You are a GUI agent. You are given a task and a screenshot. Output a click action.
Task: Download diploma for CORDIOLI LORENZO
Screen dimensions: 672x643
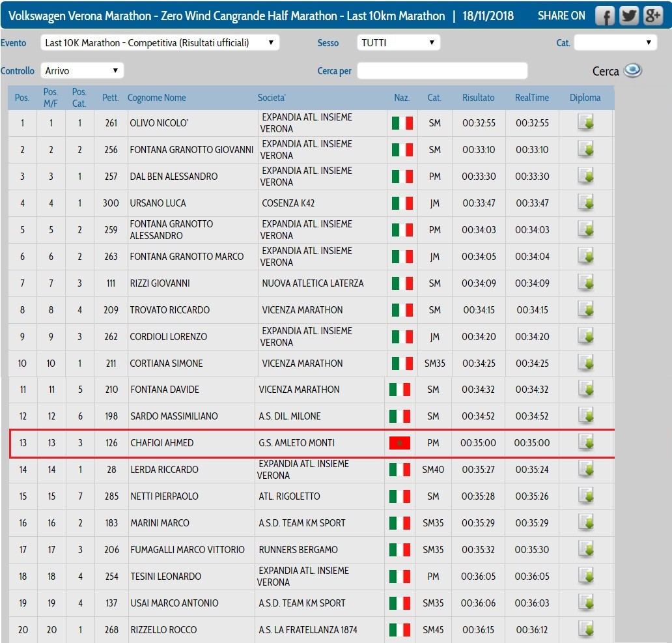click(x=586, y=337)
